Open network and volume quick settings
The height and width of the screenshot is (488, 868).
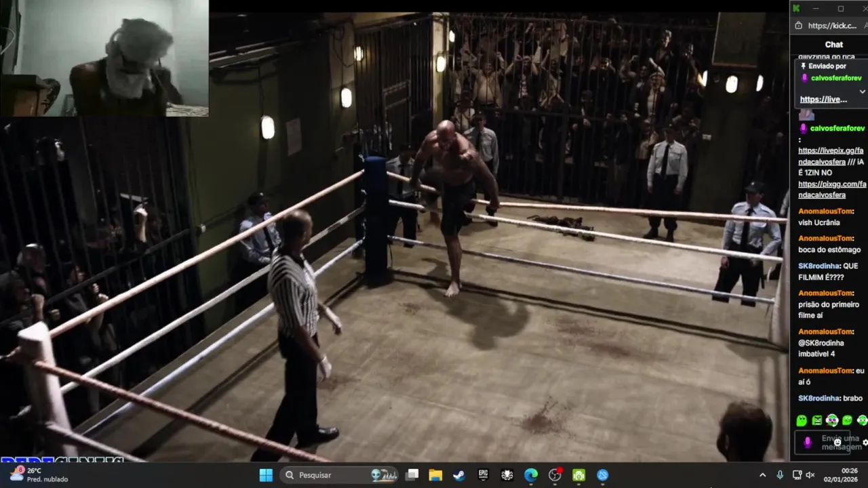(x=804, y=475)
